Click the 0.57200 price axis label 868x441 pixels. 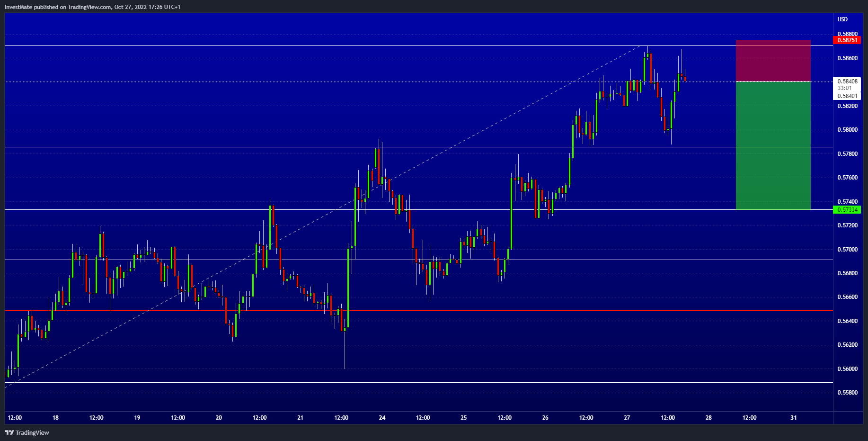(x=847, y=225)
